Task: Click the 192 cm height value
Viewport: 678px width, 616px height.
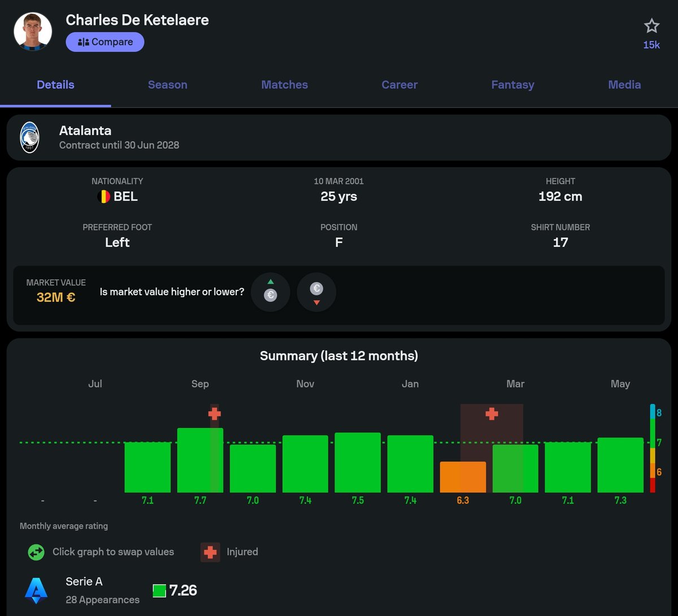Action: tap(560, 197)
